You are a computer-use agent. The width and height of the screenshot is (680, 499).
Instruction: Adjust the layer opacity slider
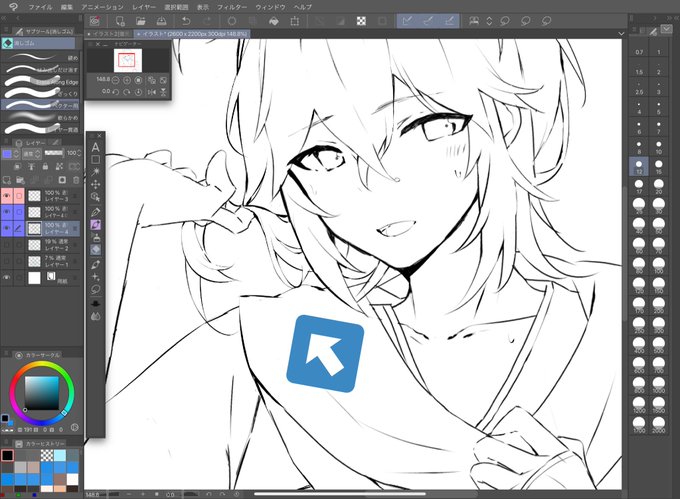coord(54,153)
